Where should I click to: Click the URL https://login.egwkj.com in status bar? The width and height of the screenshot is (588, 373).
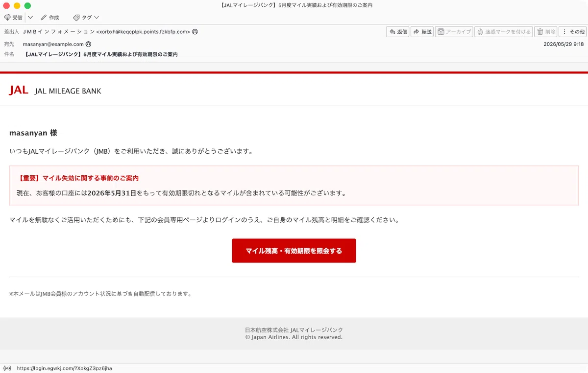[x=64, y=368]
